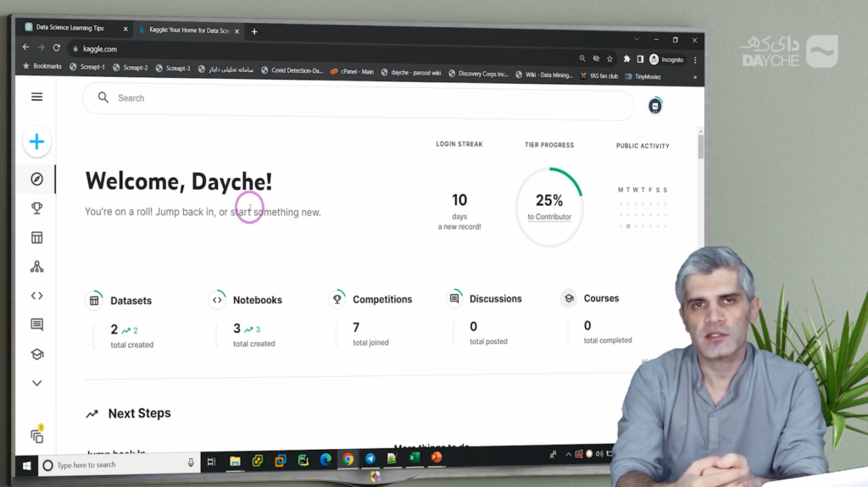Open Code via the angle brackets sidebar icon
868x487 pixels.
[x=36, y=296]
